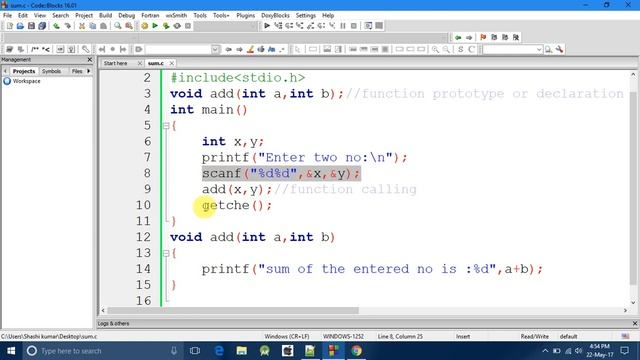Paste from clipboard toolbar icon
This screenshot has height=360, width=640.
(x=104, y=26)
